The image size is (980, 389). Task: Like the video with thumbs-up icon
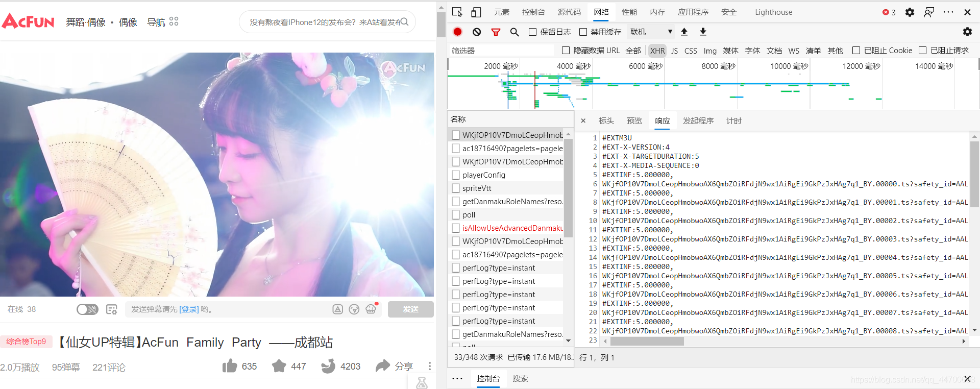coord(230,366)
